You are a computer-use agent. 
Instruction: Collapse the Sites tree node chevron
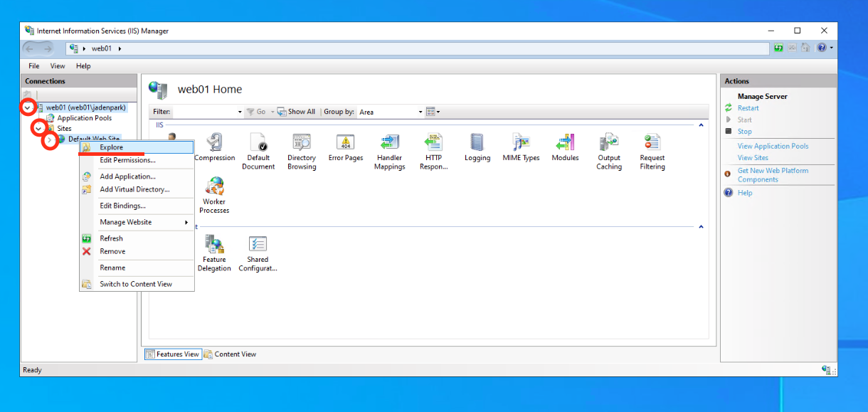coord(38,129)
